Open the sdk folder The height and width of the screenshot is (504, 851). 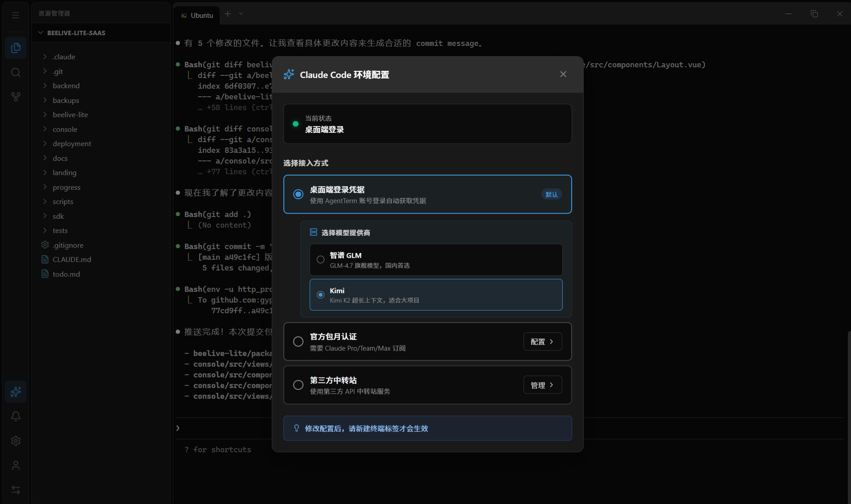pos(101,216)
